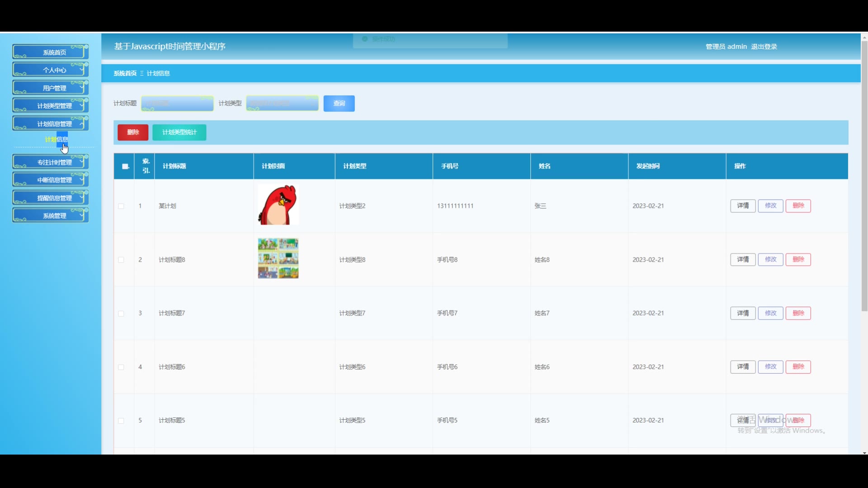This screenshot has height=488, width=868.
Task: Click the 计划类型 filter field
Action: click(x=282, y=103)
